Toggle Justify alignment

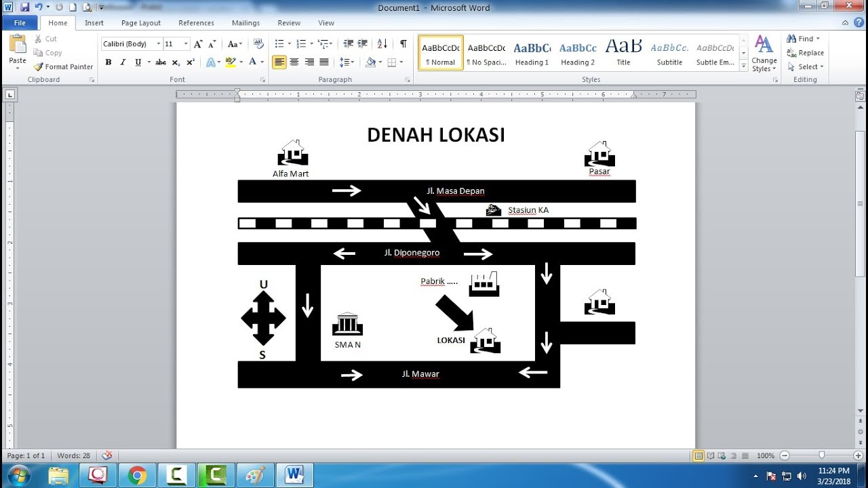[324, 62]
